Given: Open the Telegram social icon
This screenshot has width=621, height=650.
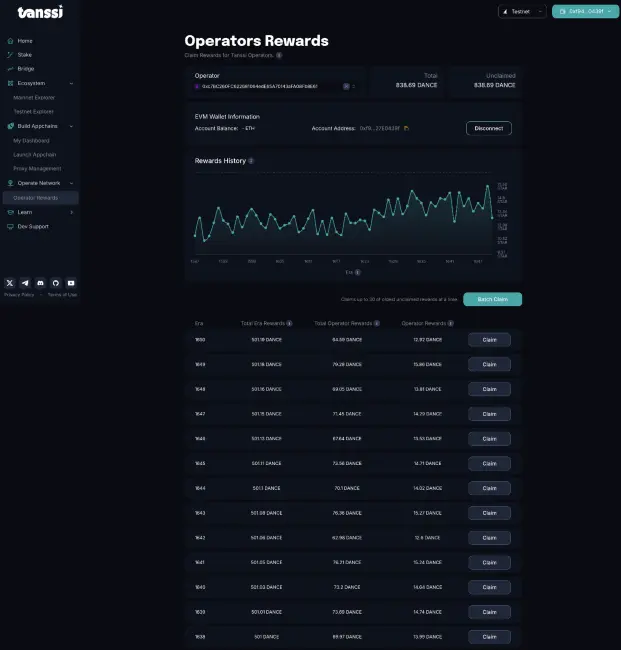Looking at the screenshot, I should pos(25,283).
